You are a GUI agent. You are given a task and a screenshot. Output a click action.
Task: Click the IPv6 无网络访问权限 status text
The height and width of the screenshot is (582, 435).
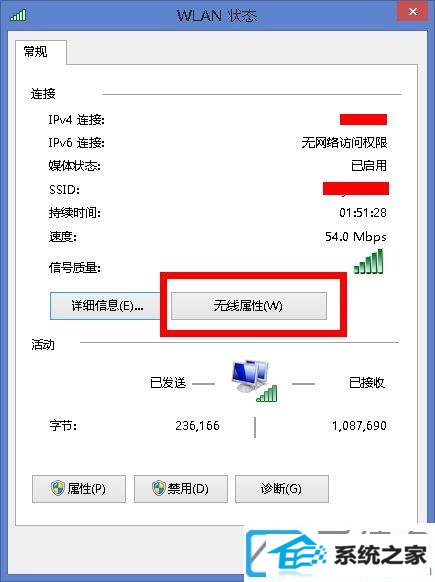tap(344, 143)
